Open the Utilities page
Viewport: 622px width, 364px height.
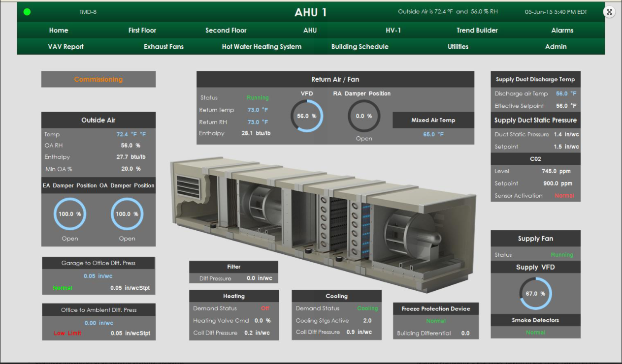[x=458, y=47]
